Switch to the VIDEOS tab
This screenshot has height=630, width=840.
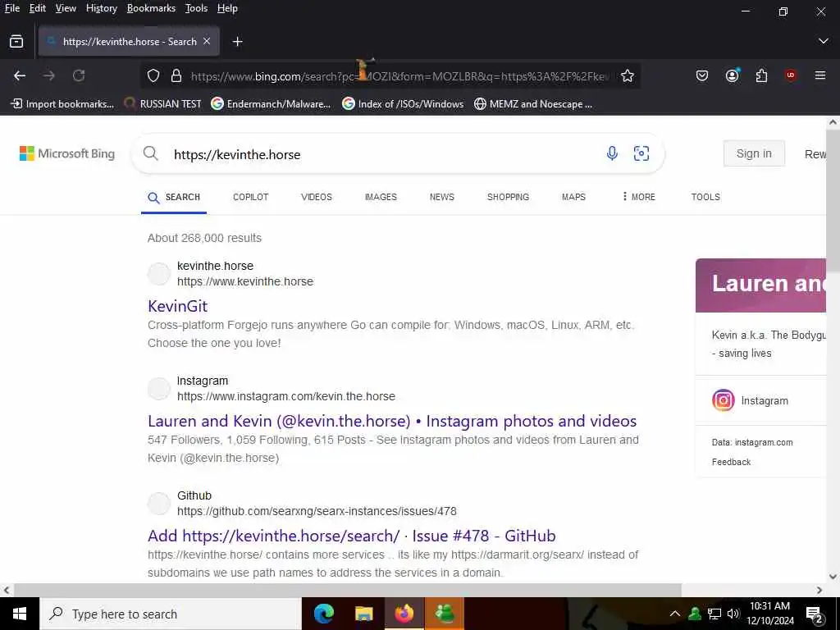coord(317,197)
